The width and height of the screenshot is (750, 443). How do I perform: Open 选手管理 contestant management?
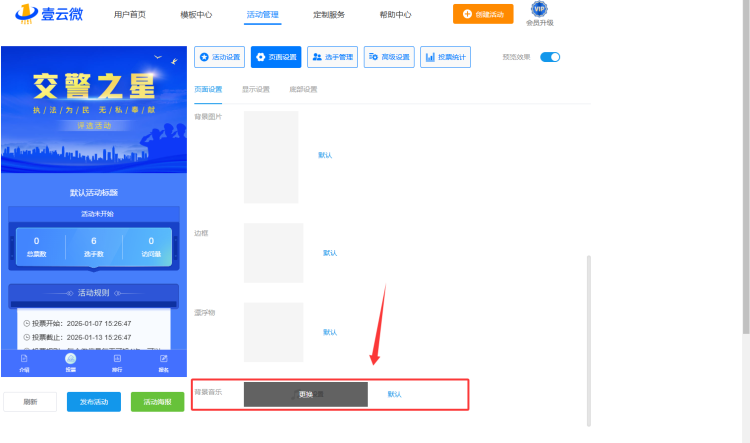[332, 58]
